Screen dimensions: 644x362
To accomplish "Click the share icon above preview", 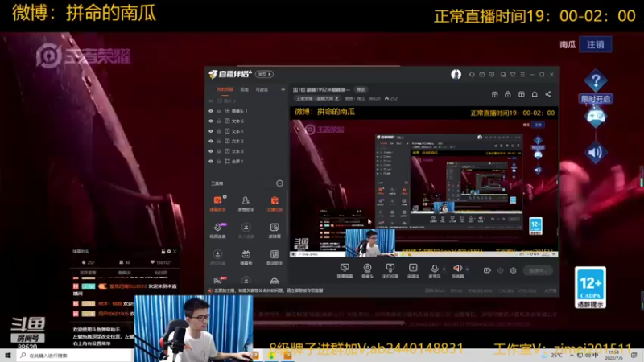I will click(548, 94).
